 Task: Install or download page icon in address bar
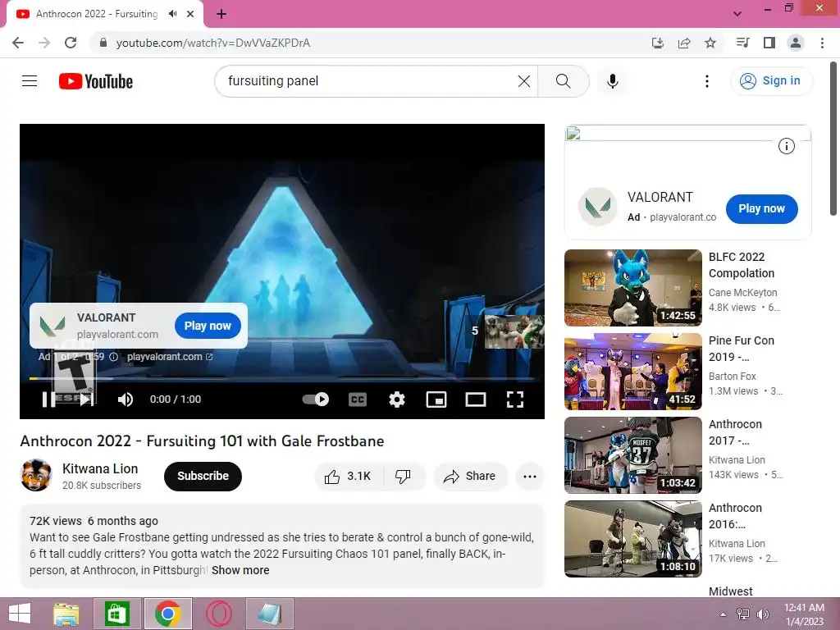[657, 43]
